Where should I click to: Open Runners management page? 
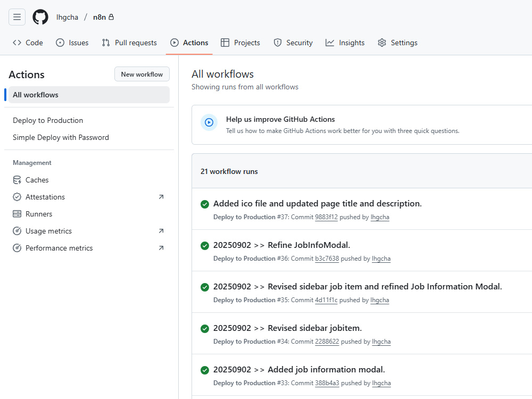[x=32, y=214]
